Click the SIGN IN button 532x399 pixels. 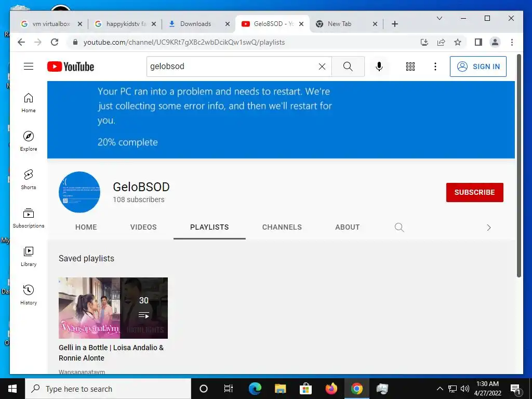[478, 66]
